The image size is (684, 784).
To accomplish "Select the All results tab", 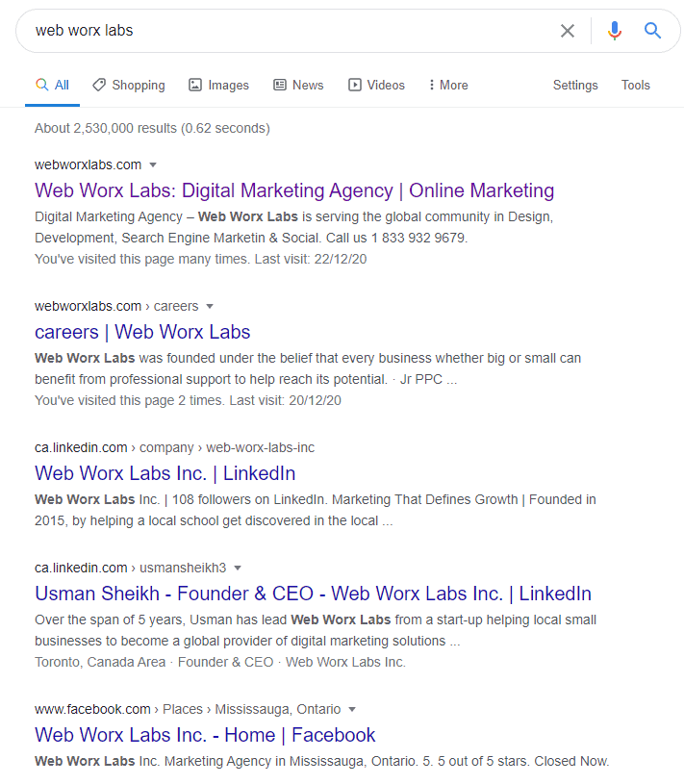I will pos(53,85).
